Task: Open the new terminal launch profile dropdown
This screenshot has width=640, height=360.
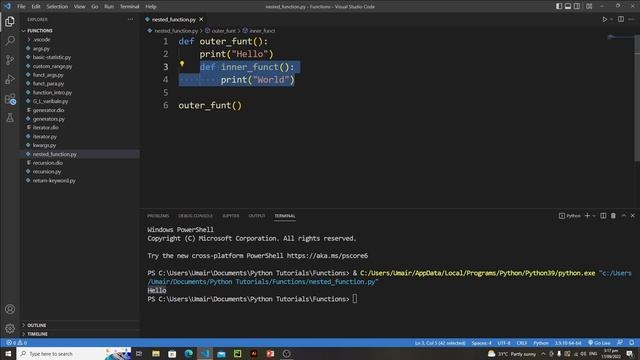Action: point(594,216)
